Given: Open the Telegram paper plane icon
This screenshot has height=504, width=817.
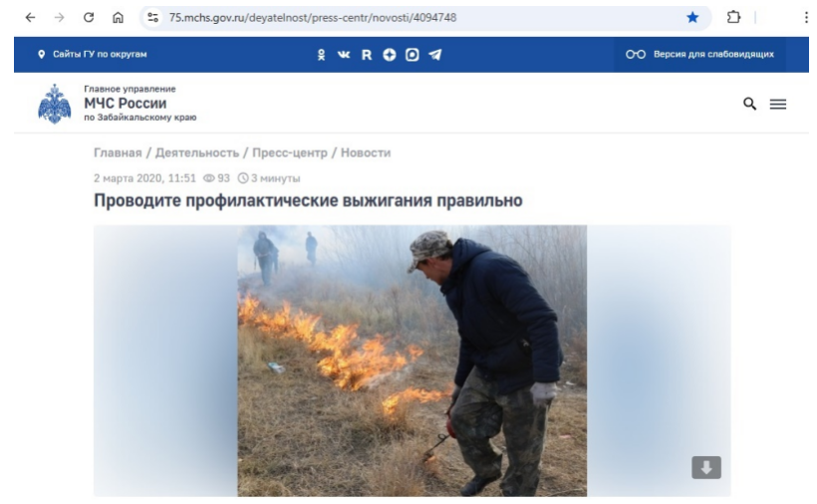Looking at the screenshot, I should pos(435,55).
